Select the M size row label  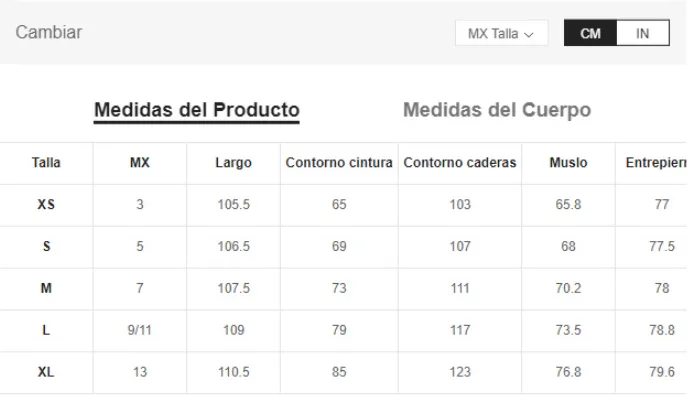pos(46,288)
